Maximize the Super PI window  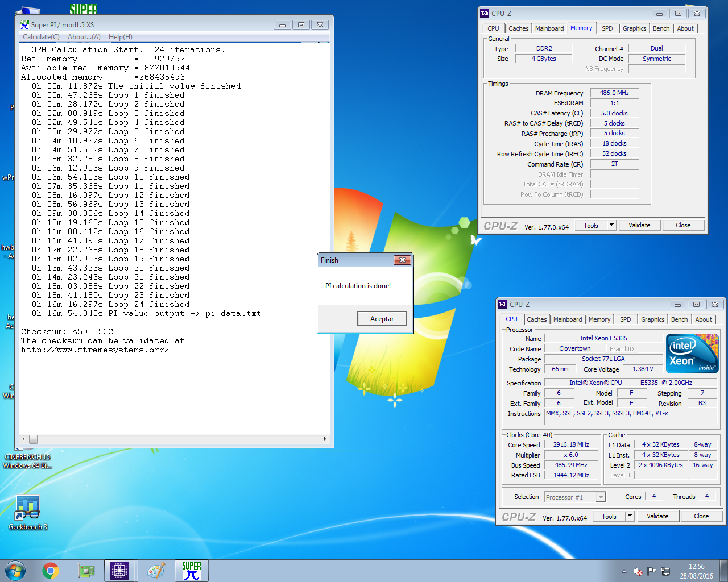[301, 24]
